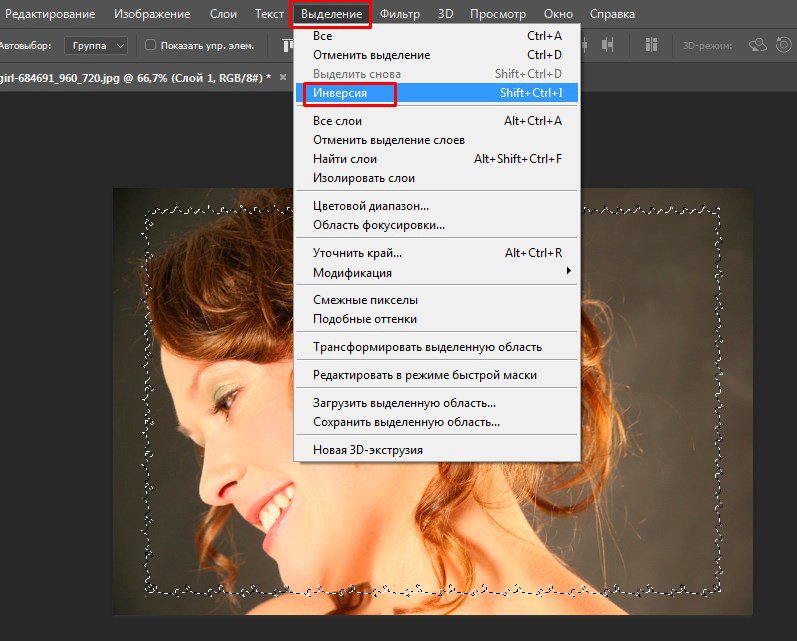Open the 'Группа' auto-select dropdown
Image resolution: width=797 pixels, height=641 pixels.
[x=96, y=45]
